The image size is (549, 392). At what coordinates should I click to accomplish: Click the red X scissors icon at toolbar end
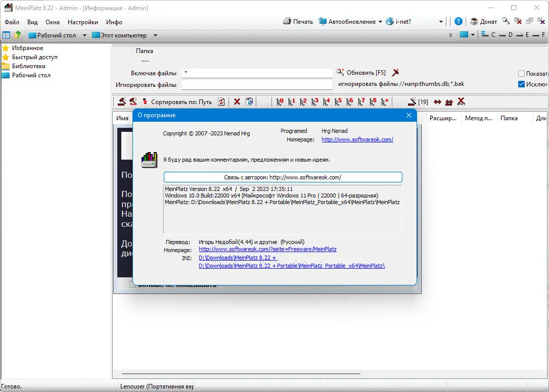click(461, 102)
